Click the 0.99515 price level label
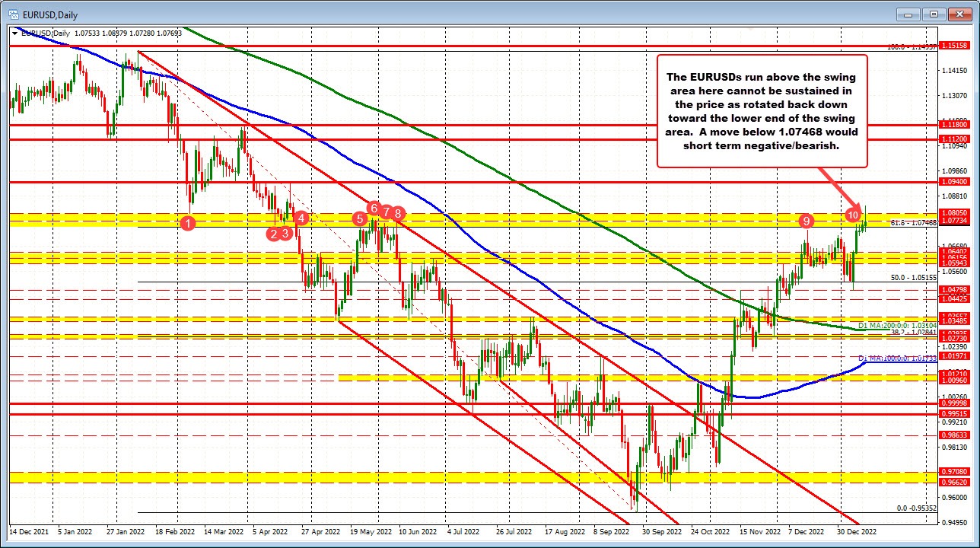This screenshot has height=548, width=980. tap(954, 413)
